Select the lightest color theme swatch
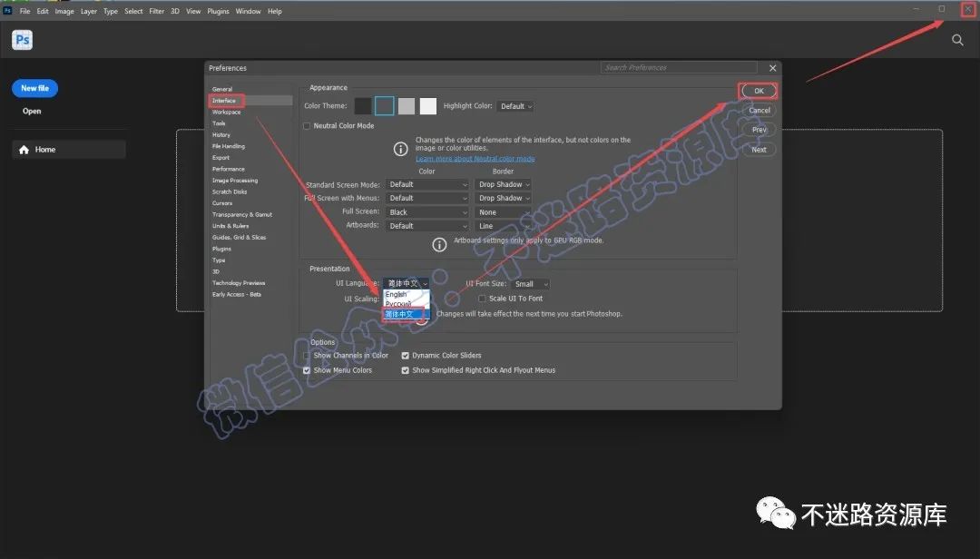The width and height of the screenshot is (980, 559). (428, 106)
